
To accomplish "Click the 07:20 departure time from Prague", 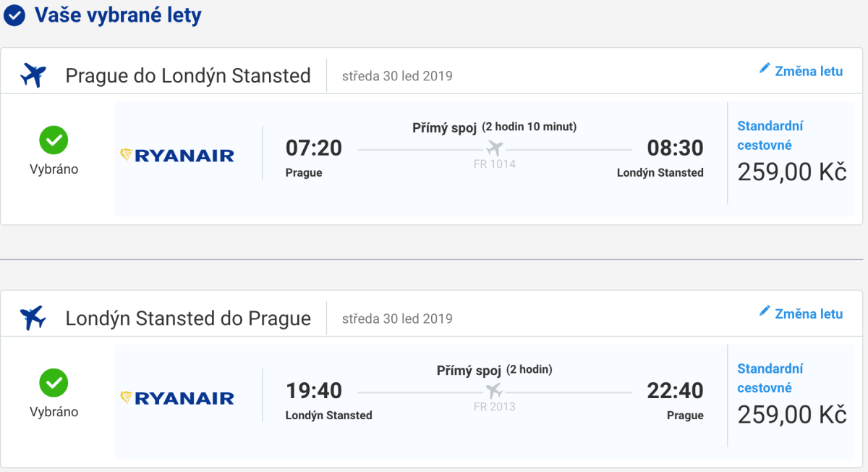I will pos(314,148).
